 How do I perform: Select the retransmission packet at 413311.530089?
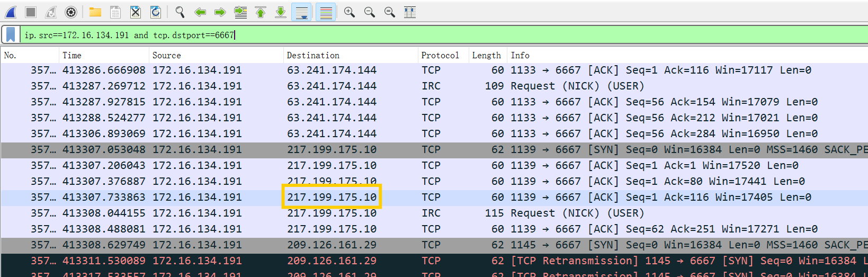pos(434,261)
